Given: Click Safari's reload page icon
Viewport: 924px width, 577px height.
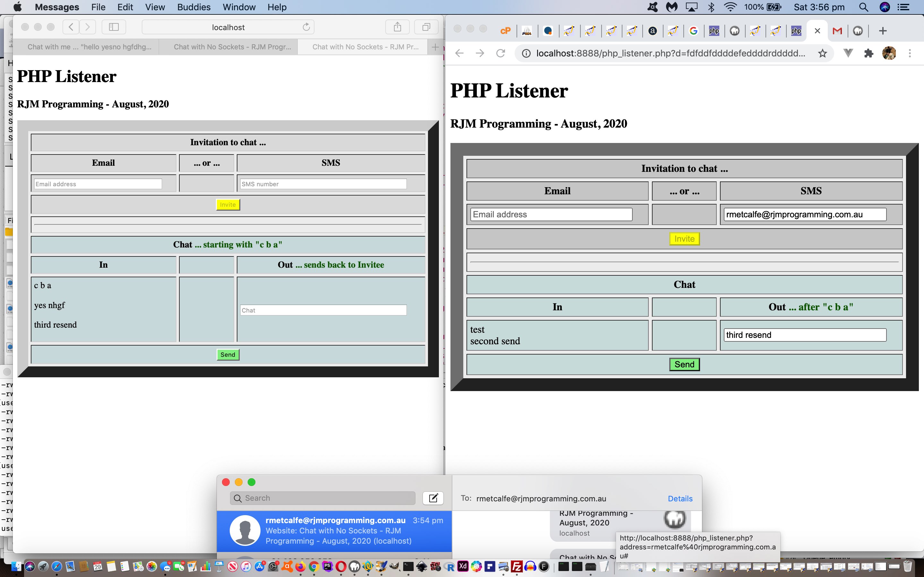Looking at the screenshot, I should [306, 27].
